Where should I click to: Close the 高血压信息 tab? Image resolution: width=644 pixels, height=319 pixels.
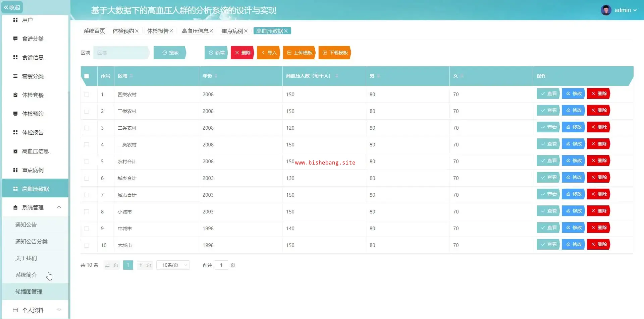pyautogui.click(x=211, y=31)
